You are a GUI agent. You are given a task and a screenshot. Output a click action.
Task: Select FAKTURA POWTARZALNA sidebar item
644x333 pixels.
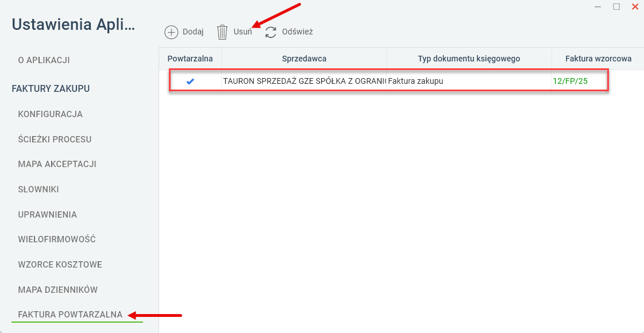(70, 315)
